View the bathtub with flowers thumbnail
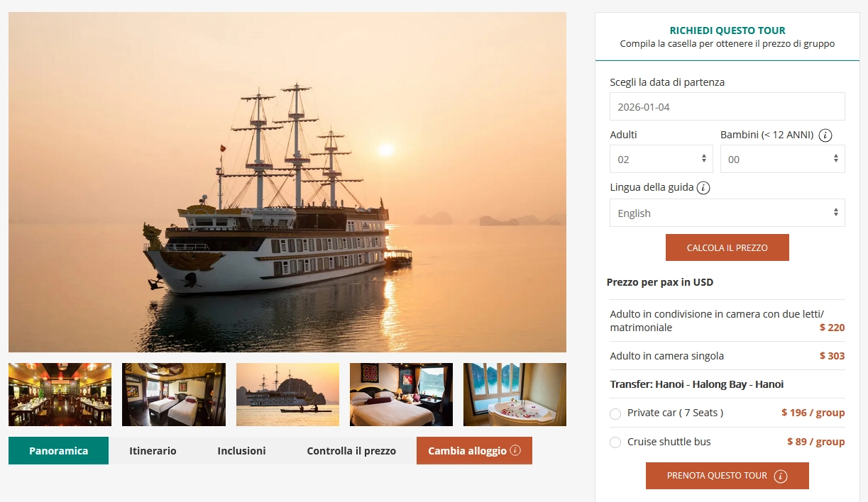Image resolution: width=868 pixels, height=502 pixels. 515,394
